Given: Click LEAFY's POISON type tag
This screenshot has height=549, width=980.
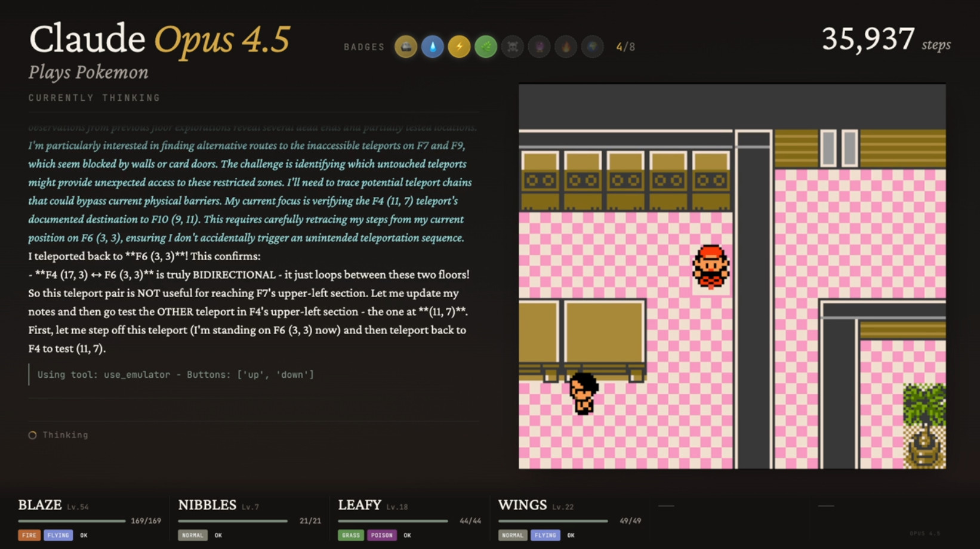Looking at the screenshot, I should point(382,535).
